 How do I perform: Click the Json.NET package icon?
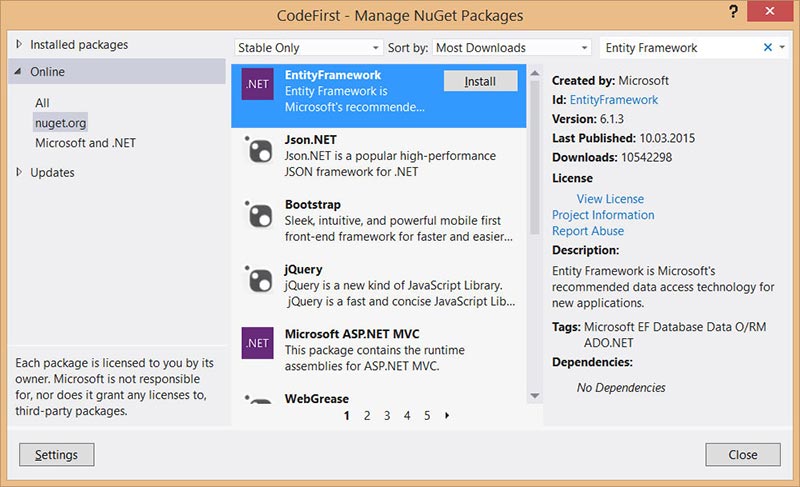[x=259, y=150]
